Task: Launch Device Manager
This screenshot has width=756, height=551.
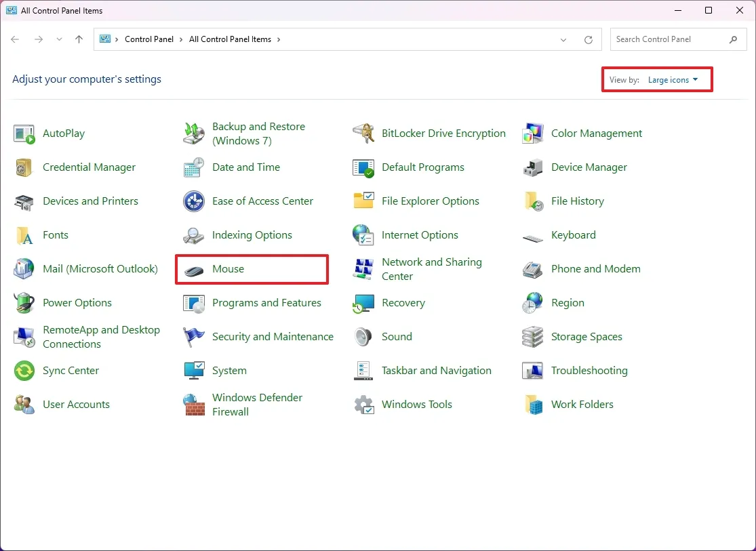Action: (589, 167)
